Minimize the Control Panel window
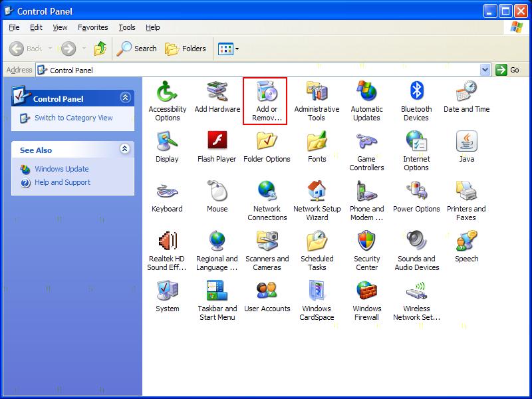The image size is (532, 399). pos(490,11)
